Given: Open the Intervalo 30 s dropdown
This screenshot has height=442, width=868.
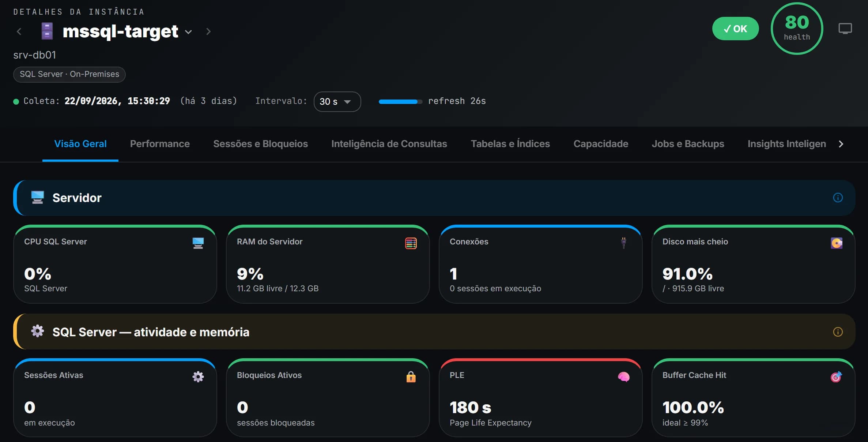Looking at the screenshot, I should click(337, 101).
